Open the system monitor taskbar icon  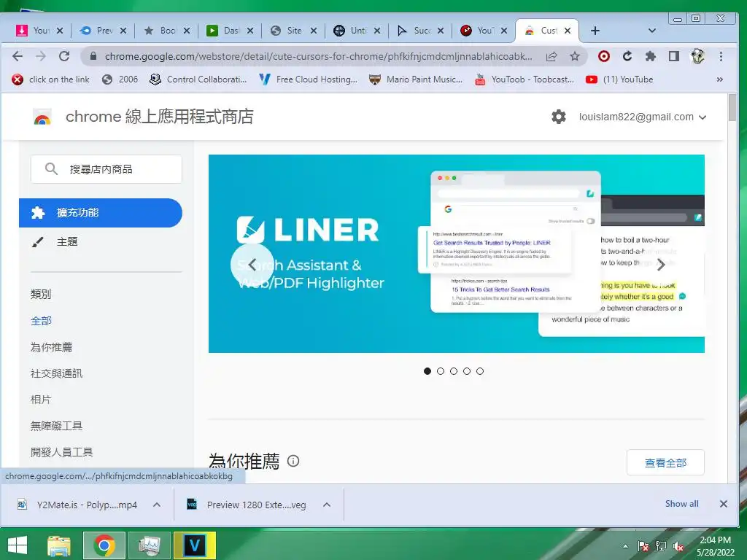click(x=149, y=545)
